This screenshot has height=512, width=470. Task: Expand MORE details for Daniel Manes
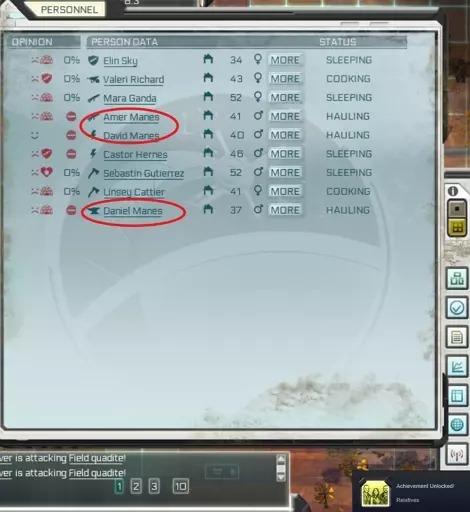(285, 210)
